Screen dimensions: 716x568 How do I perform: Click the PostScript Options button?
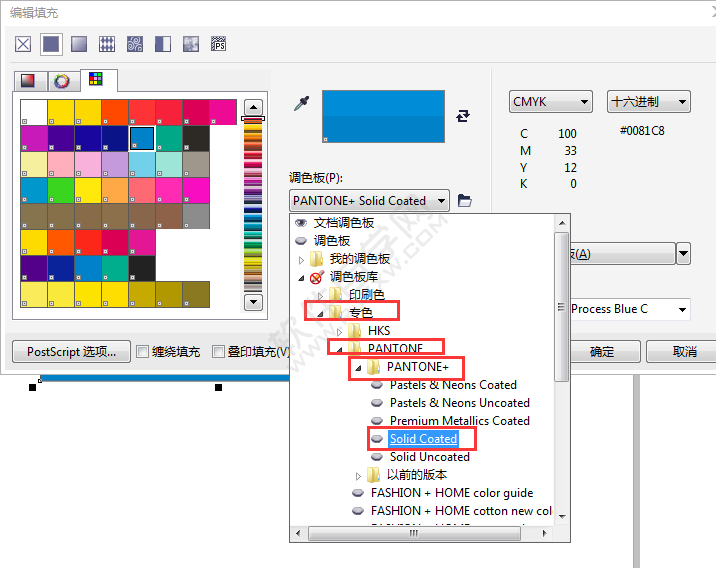[72, 352]
